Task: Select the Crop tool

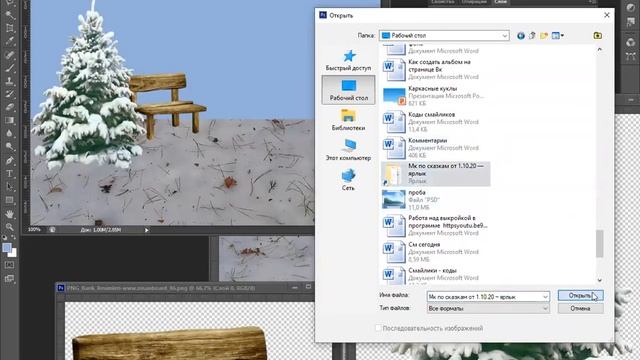Action: 10,29
